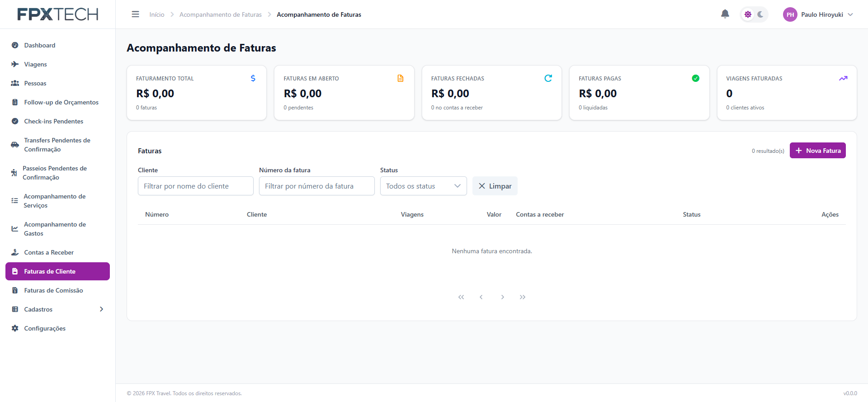Select Faturas de Comissão menu item
Viewport: 868px width, 402px height.
pyautogui.click(x=57, y=290)
